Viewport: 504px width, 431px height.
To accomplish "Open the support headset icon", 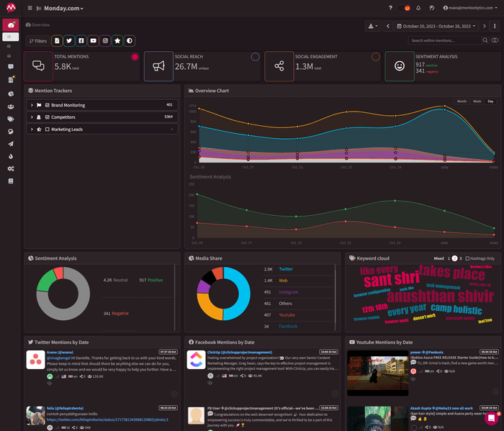I will tap(432, 8).
